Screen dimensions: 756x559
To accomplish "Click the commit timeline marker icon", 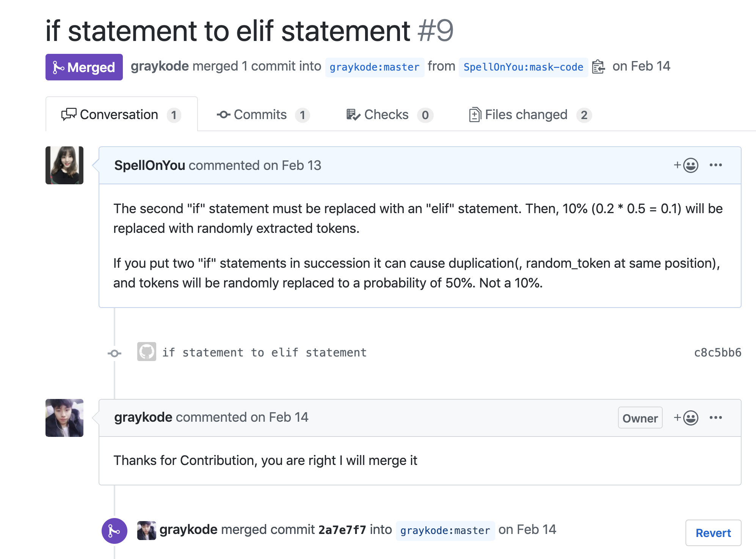I will pos(114,353).
